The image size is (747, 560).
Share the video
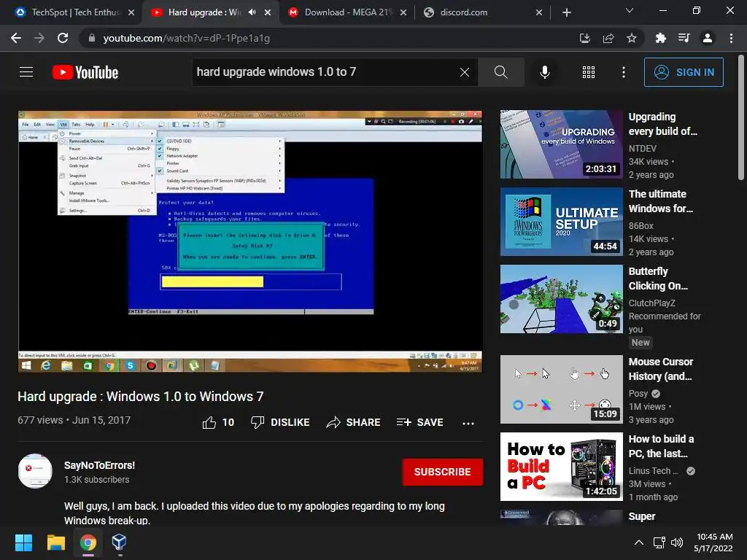[353, 422]
